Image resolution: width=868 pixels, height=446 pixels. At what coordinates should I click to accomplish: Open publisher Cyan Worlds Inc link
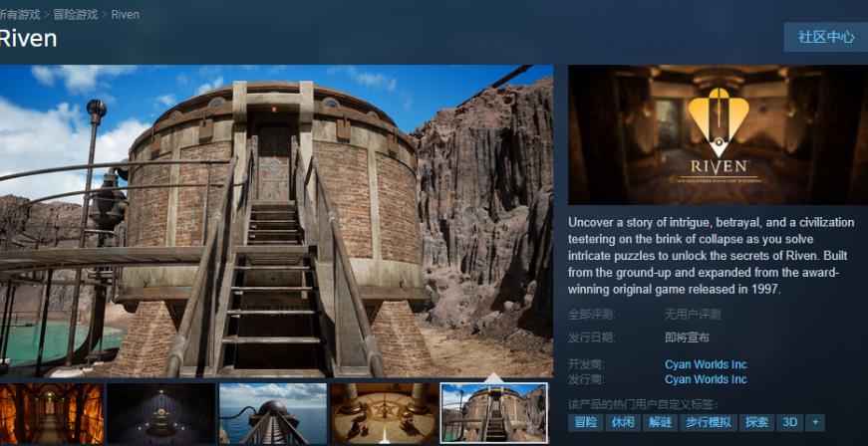click(705, 379)
